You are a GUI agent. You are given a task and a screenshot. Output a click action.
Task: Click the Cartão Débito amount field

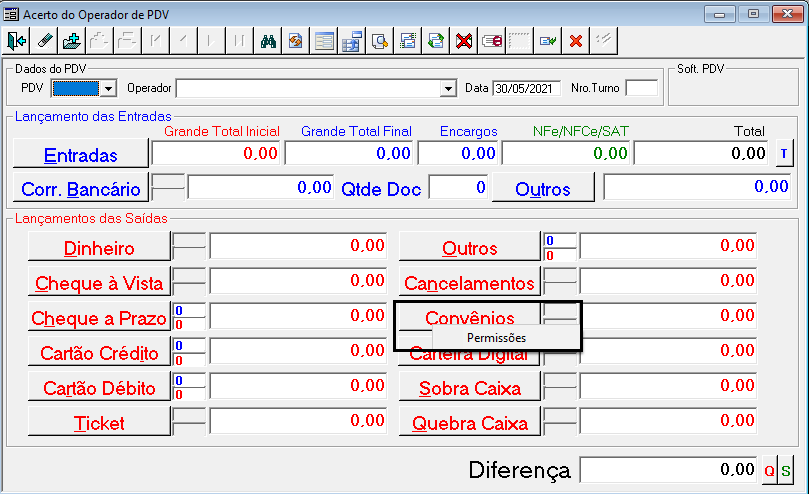298,386
